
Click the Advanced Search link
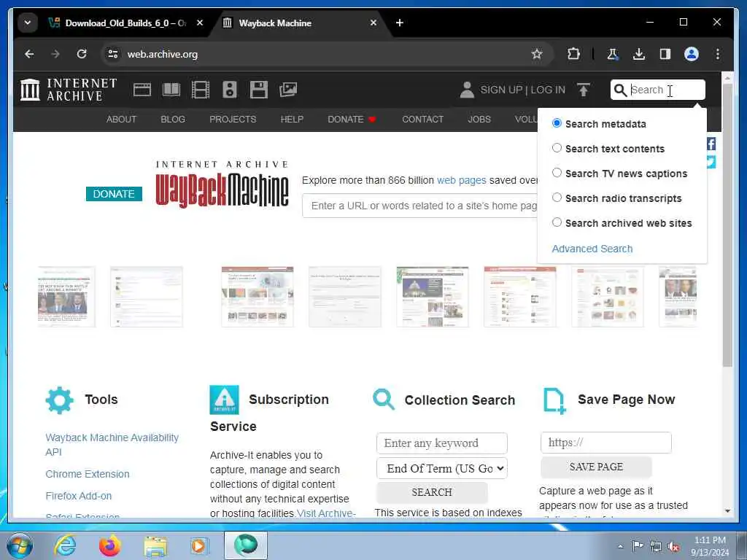point(592,249)
